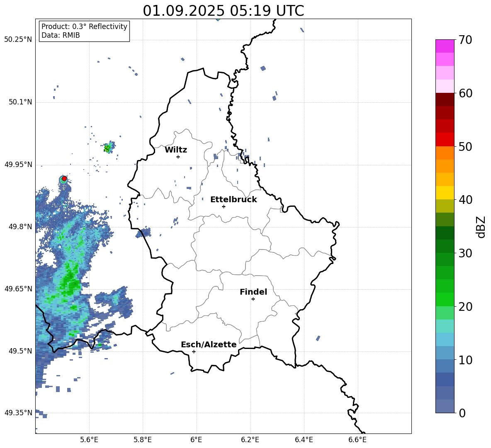Screen dimensions: 491x448
Task: Click the colorbar label 40
Action: (465, 200)
